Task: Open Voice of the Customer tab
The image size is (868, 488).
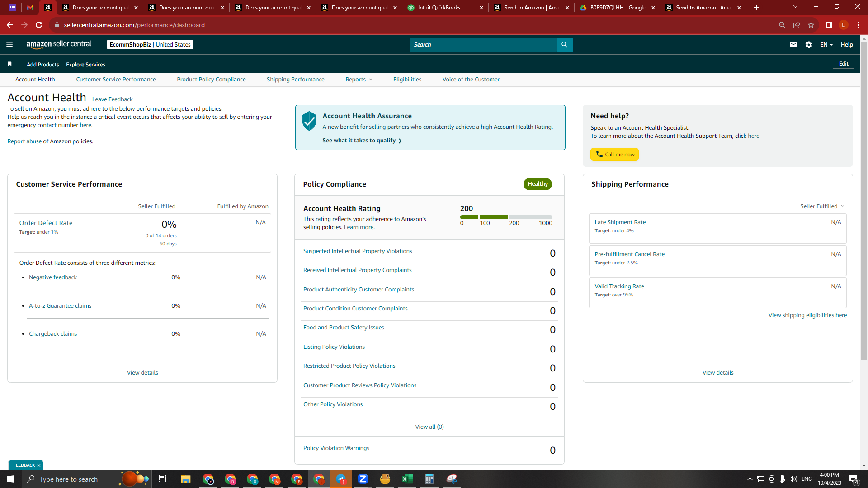Action: (471, 80)
